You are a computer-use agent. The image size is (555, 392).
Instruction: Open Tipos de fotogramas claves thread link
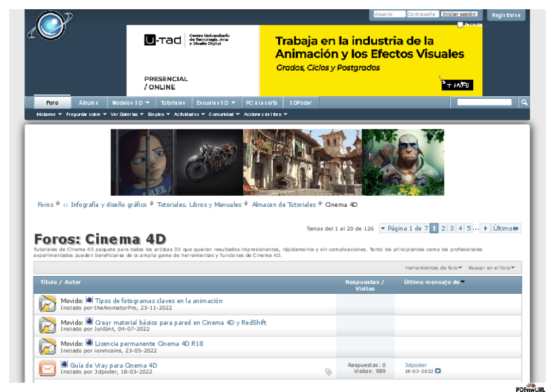coord(158,301)
